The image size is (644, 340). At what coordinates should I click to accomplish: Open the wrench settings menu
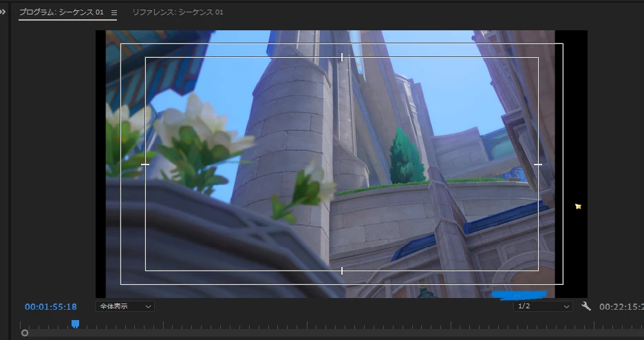(x=586, y=306)
